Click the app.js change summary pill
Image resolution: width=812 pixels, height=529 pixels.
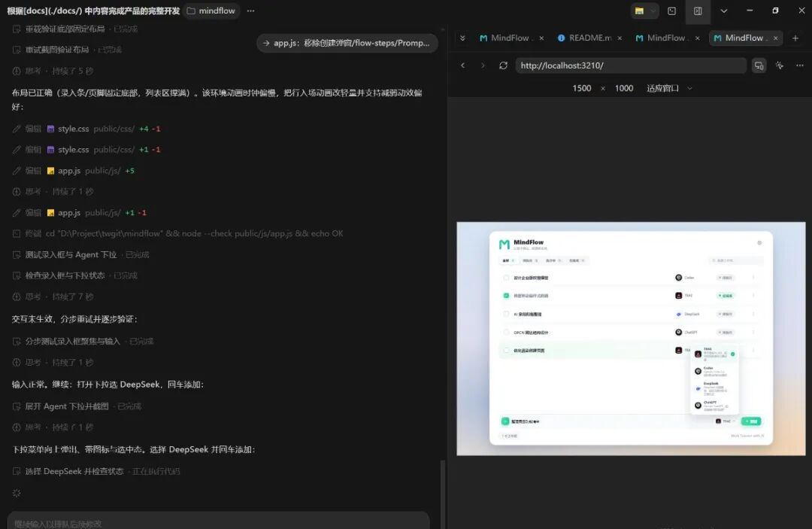(347, 43)
